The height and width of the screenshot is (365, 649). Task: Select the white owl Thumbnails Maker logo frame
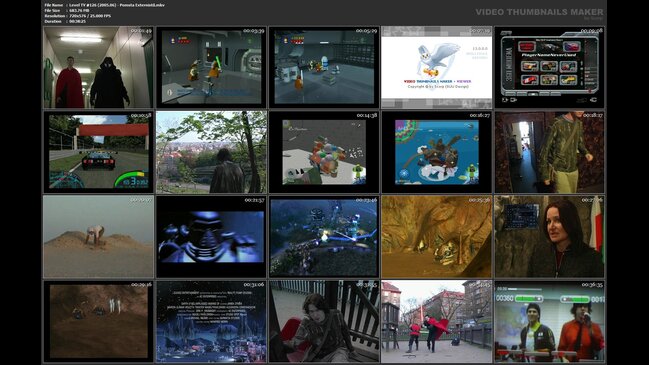pos(437,67)
